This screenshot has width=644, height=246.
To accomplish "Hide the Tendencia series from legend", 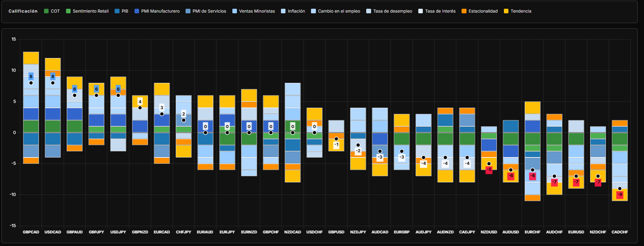I will tap(521, 11).
